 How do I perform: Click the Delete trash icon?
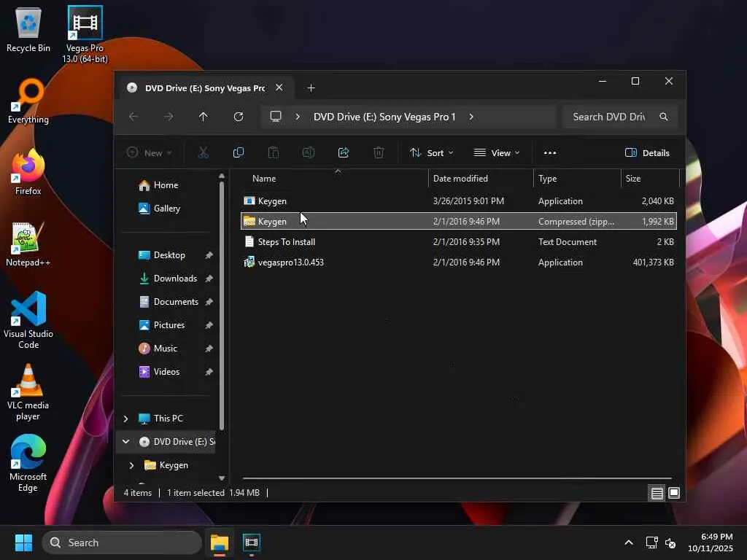[379, 153]
